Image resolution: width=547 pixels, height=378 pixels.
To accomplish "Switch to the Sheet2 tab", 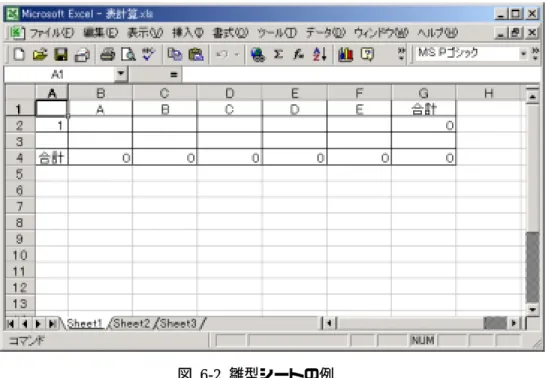I will point(131,324).
